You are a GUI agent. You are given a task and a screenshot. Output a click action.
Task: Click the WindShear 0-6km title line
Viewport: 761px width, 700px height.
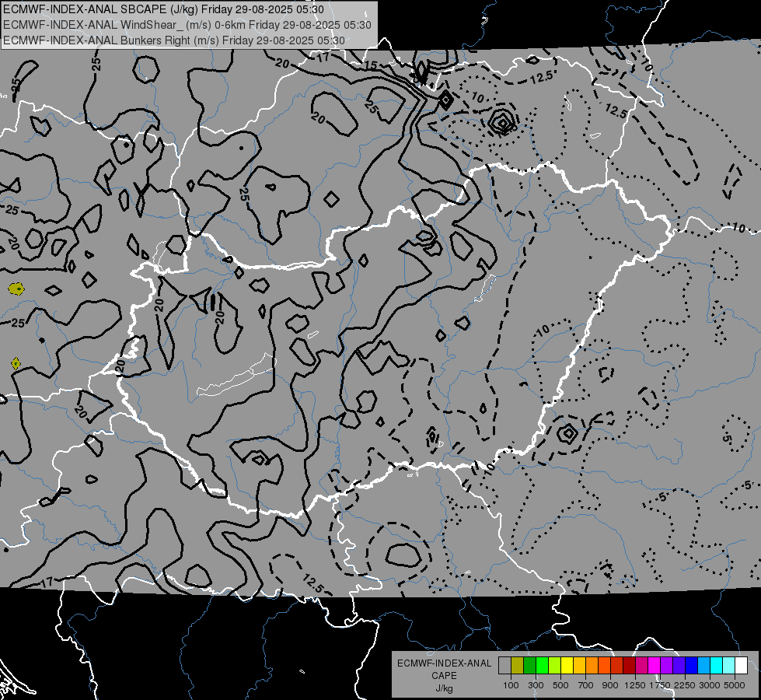click(187, 25)
